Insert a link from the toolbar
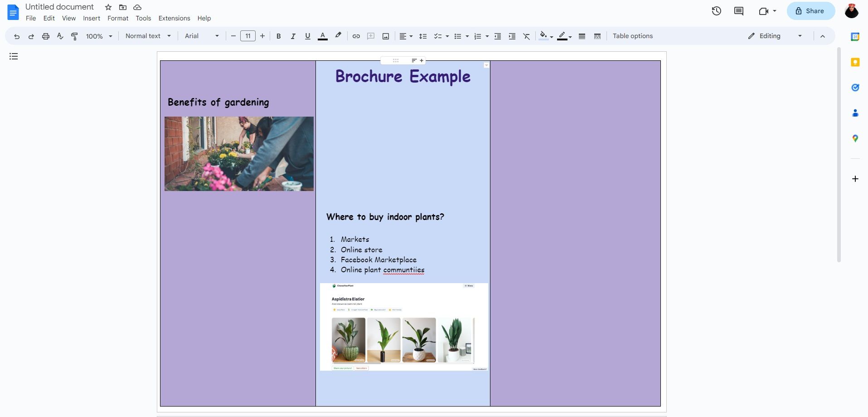The width and height of the screenshot is (868, 417). pos(356,36)
